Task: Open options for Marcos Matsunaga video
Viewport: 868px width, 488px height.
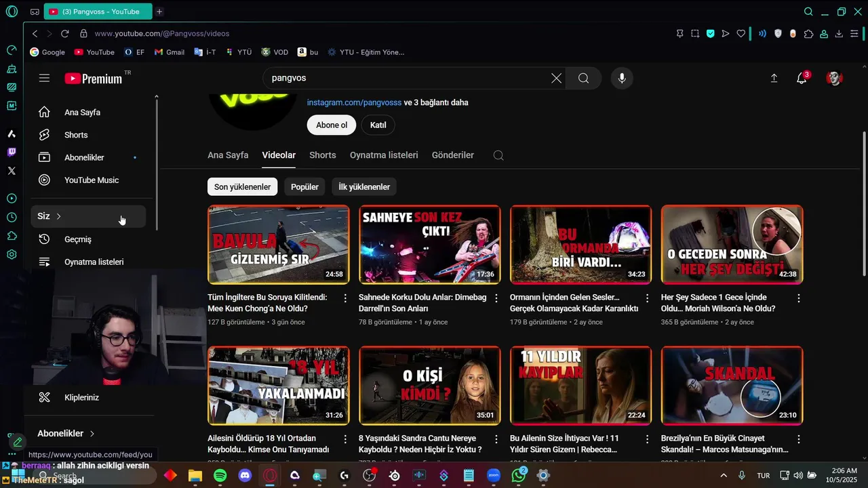Action: click(x=798, y=439)
